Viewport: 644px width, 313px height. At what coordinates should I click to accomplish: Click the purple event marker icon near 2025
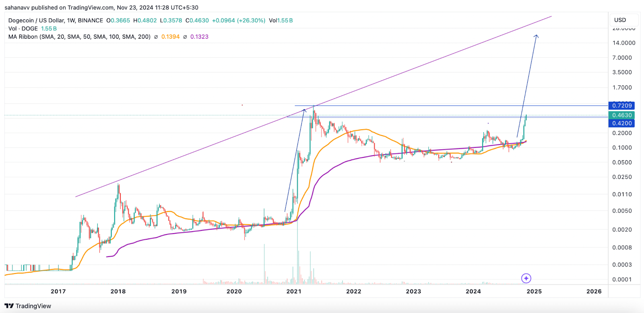pyautogui.click(x=526, y=278)
